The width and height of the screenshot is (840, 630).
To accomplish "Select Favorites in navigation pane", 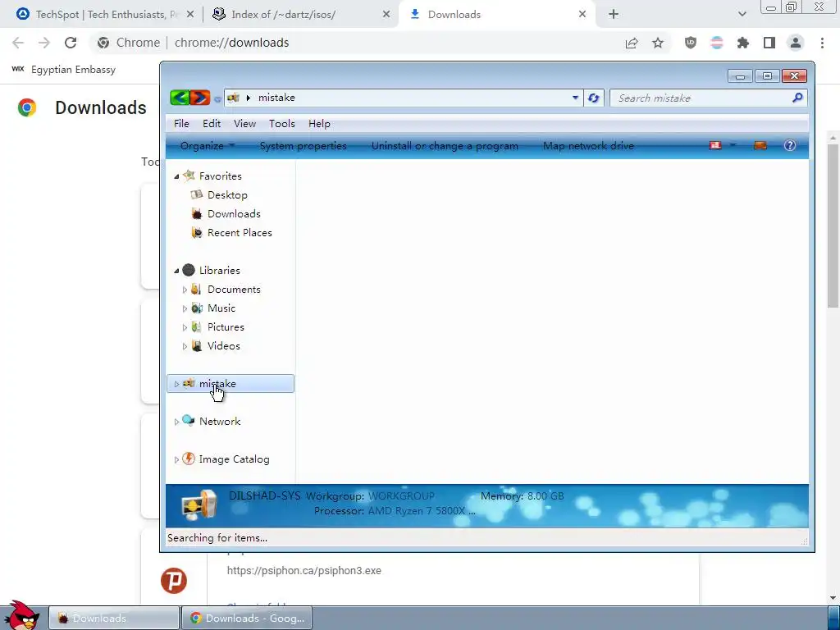I will coord(220,176).
